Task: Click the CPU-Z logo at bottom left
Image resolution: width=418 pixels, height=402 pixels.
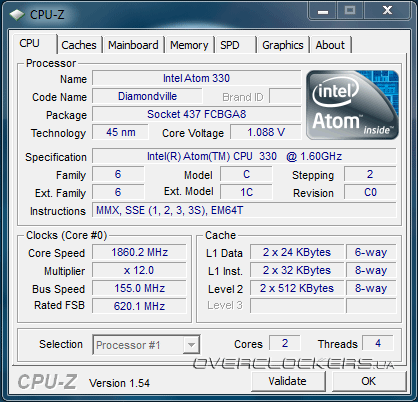Action: pyautogui.click(x=47, y=382)
